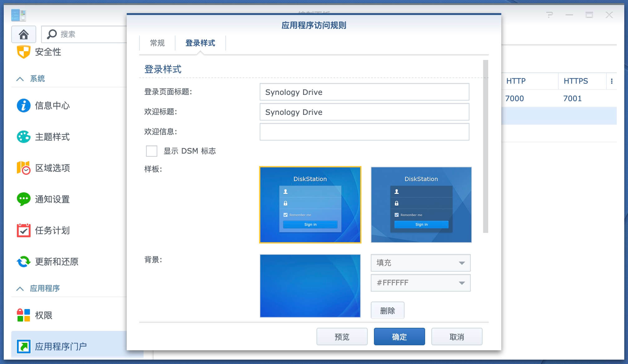Open Regional Options map icon

pyautogui.click(x=23, y=168)
